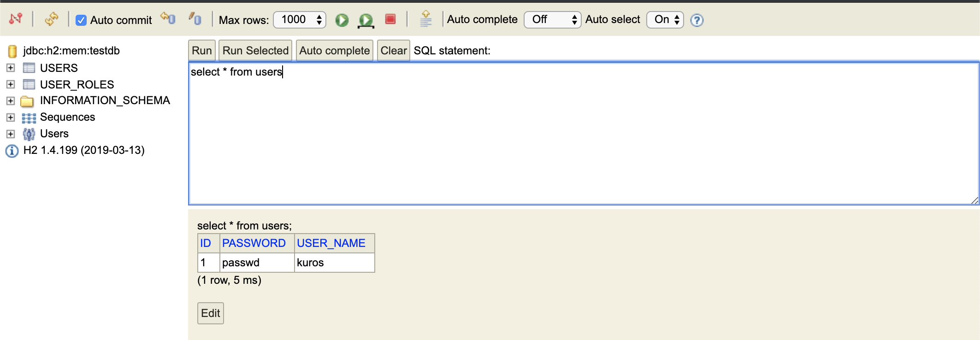Select the Users label in tree
Screen dimensions: 980x340
click(x=54, y=134)
